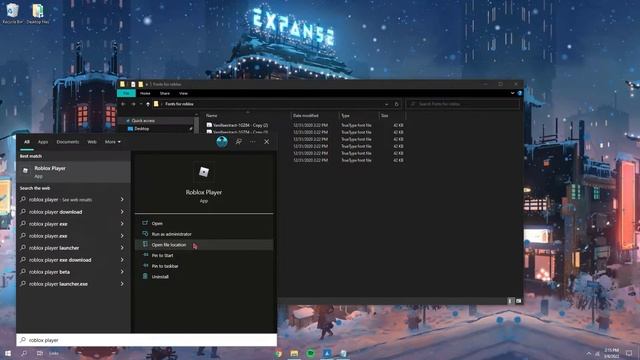Click the taskbar clock
This screenshot has height=360, width=640.
click(611, 353)
